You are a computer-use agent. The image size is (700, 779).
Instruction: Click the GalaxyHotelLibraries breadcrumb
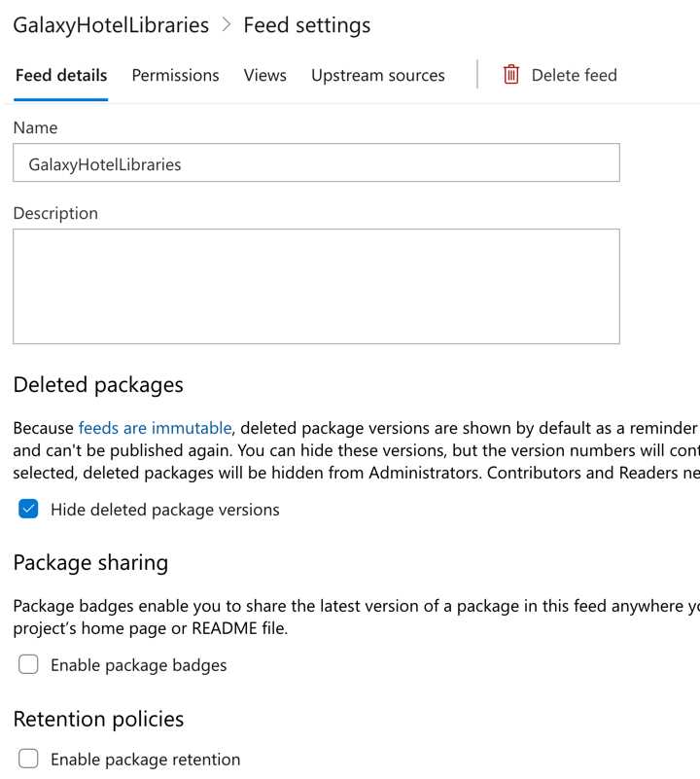pos(110,25)
